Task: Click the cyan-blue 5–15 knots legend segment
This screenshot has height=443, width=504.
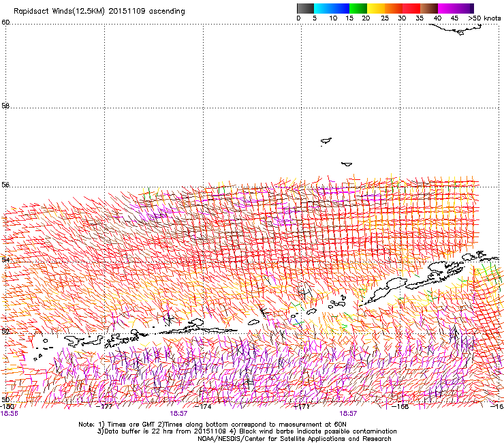Action: pyautogui.click(x=332, y=8)
